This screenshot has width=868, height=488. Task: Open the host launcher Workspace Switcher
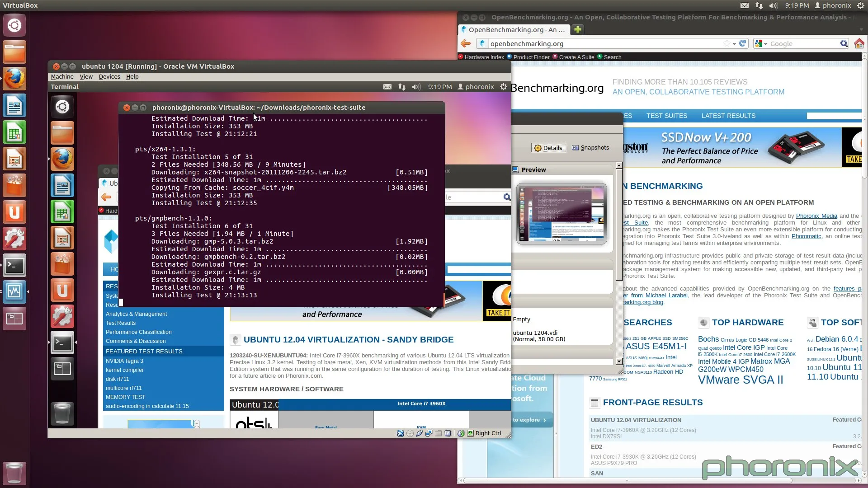click(14, 319)
